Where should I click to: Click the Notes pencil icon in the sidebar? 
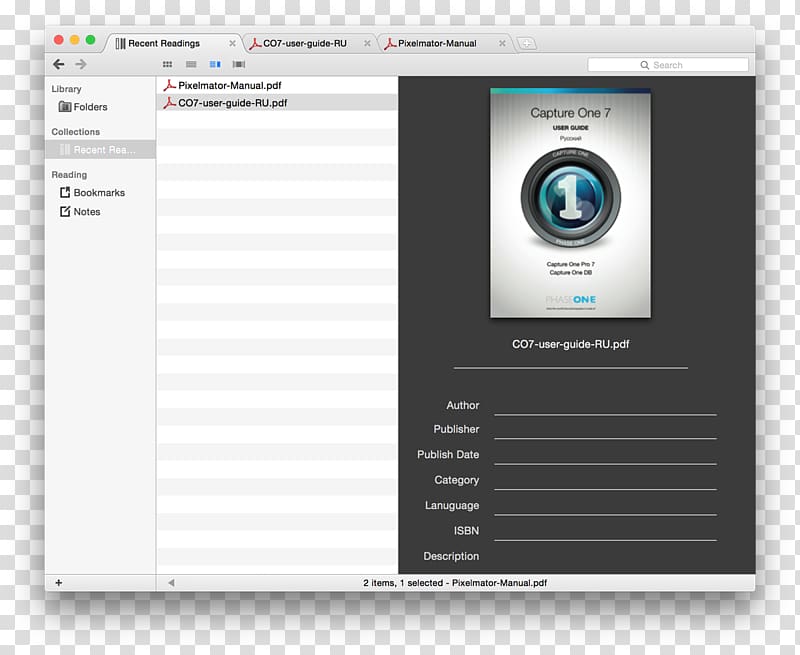point(65,211)
